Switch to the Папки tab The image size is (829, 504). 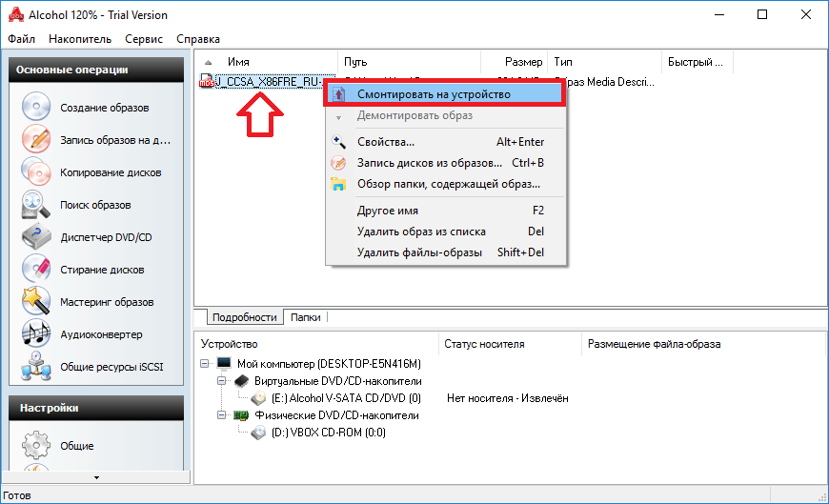point(305,317)
